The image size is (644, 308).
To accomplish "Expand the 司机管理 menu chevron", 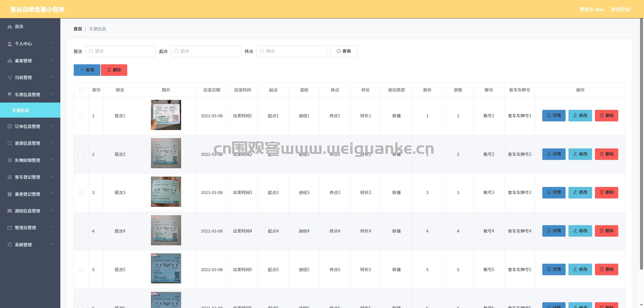I will 53,77.
